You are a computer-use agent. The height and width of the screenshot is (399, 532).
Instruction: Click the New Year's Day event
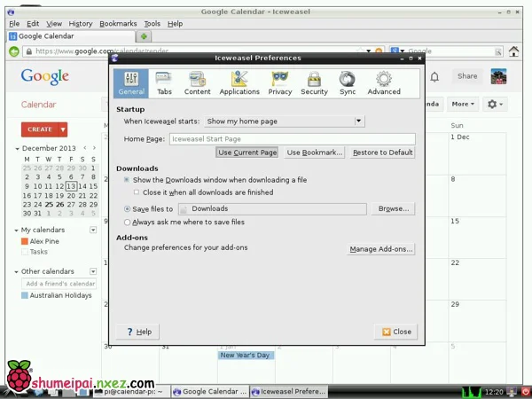(x=246, y=356)
